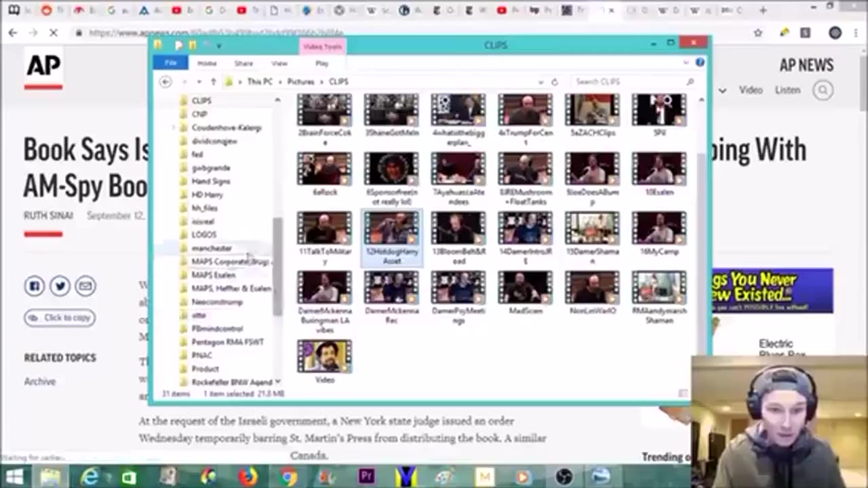
Task: Open the Windows Start button
Action: coord(14,477)
